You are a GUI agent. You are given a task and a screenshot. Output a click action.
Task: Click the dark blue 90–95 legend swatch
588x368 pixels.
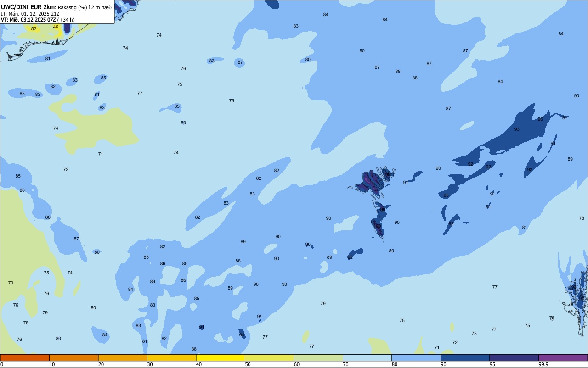pos(465,357)
